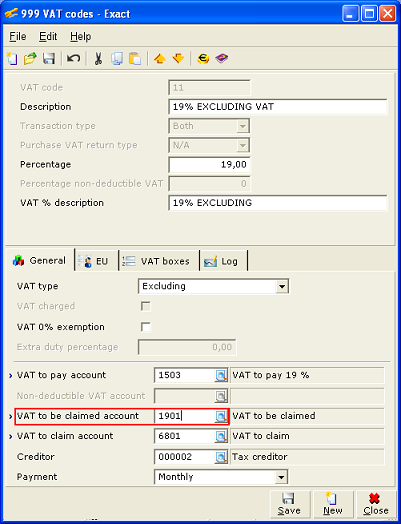Expand the VAT type dropdown
The width and height of the screenshot is (401, 524).
[282, 286]
